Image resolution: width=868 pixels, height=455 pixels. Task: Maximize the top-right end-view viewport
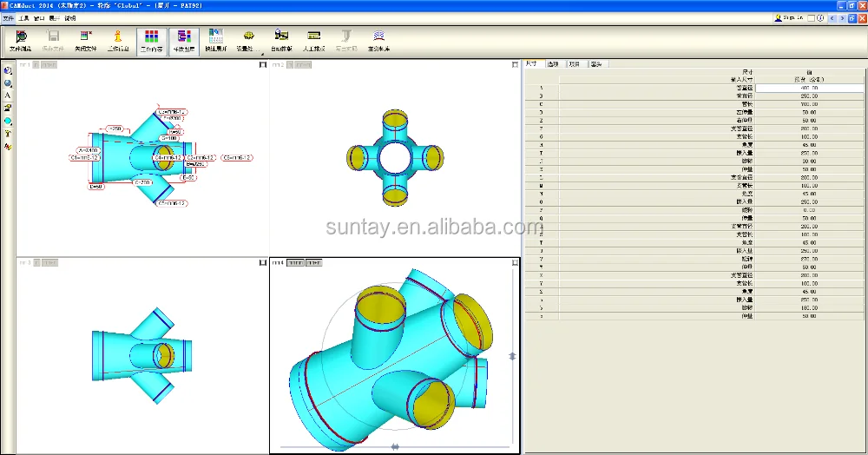pyautogui.click(x=516, y=65)
